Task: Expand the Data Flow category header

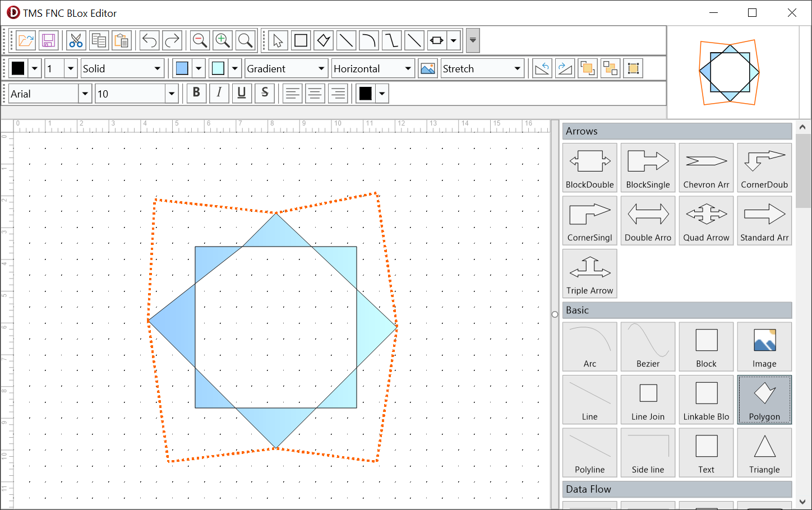Action: pyautogui.click(x=677, y=489)
